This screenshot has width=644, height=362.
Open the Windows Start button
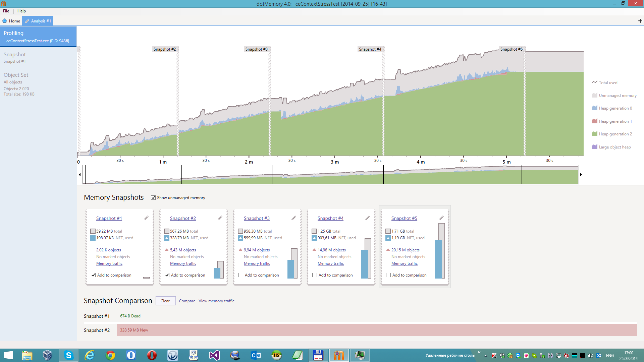pyautogui.click(x=8, y=355)
